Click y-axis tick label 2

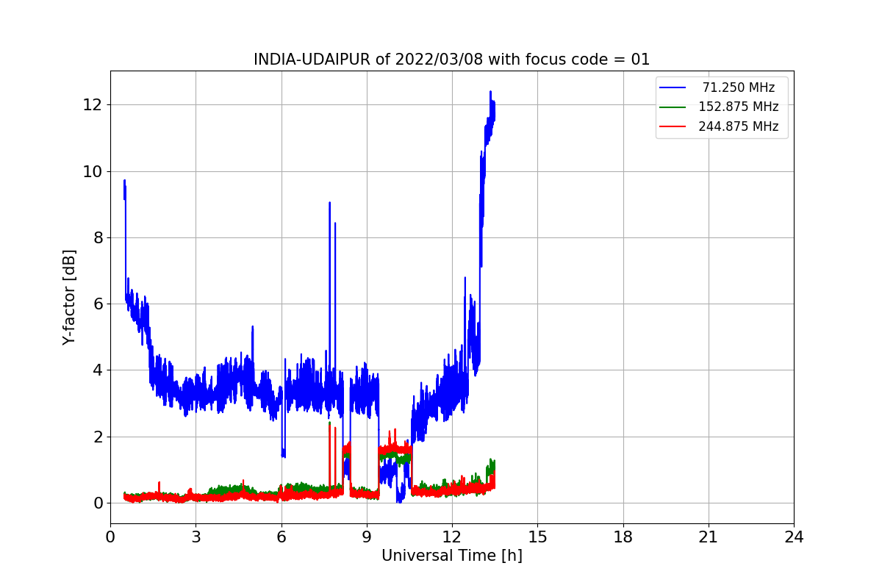(x=97, y=437)
